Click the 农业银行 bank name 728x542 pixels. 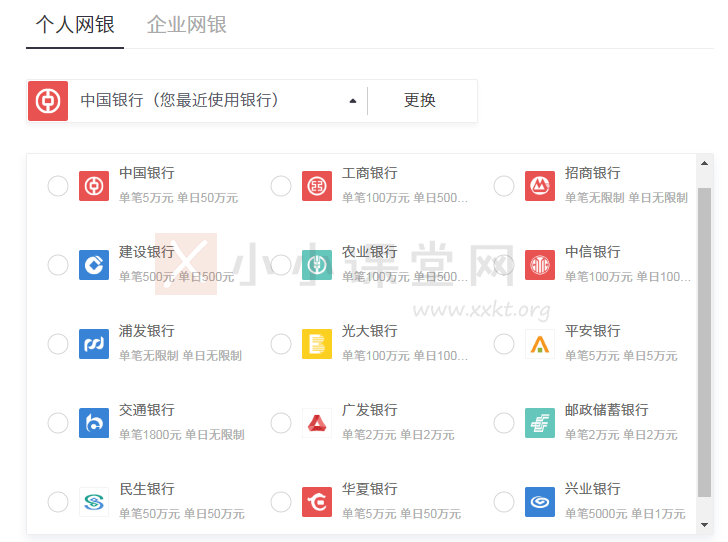click(370, 252)
